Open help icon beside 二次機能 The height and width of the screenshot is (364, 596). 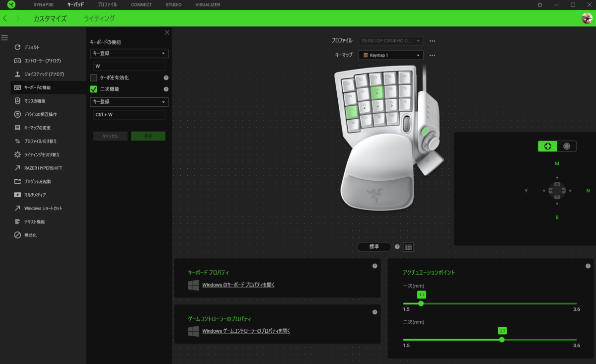coord(166,89)
